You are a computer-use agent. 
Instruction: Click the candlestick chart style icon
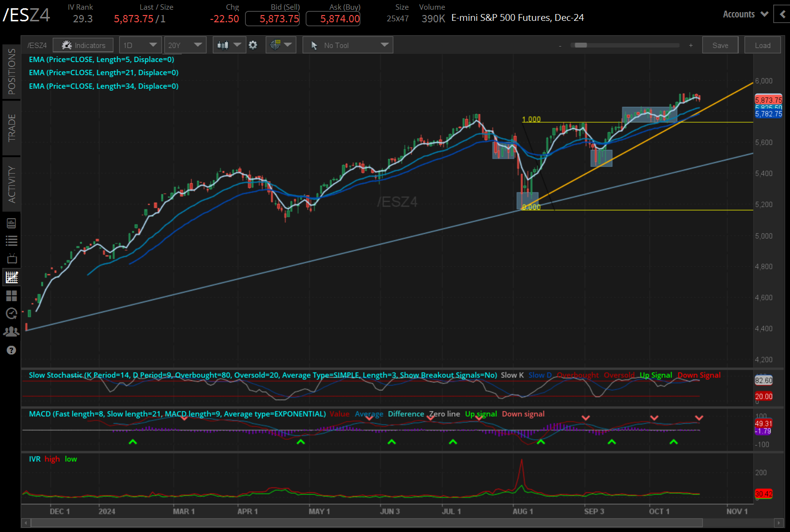[x=224, y=45]
